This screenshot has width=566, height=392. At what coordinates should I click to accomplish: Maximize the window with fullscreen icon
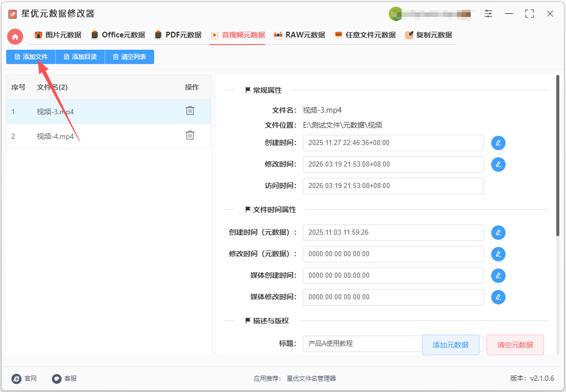[529, 14]
